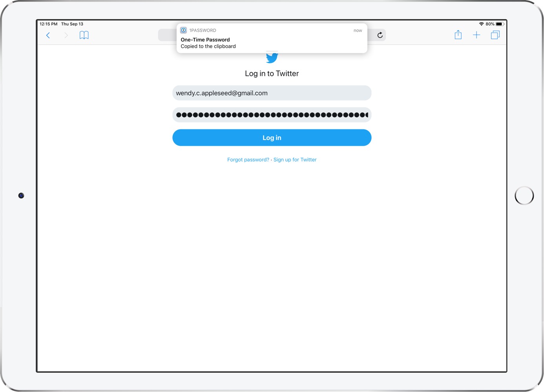Viewport: 544px width, 392px height.
Task: Add a new tab with the plus icon
Action: 476,35
